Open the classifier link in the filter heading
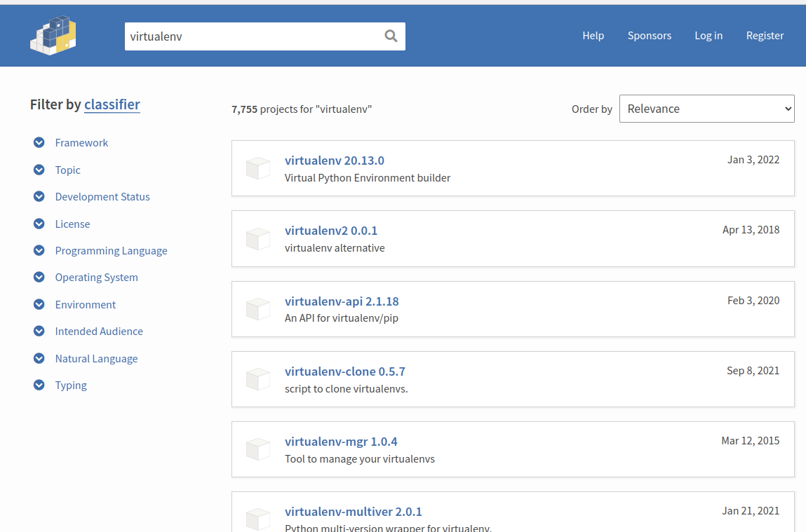 coord(112,104)
